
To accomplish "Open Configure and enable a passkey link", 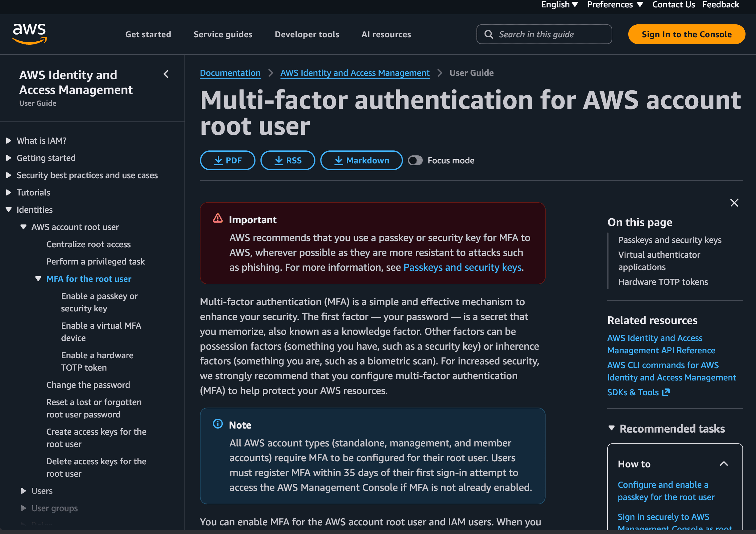I will tap(666, 491).
